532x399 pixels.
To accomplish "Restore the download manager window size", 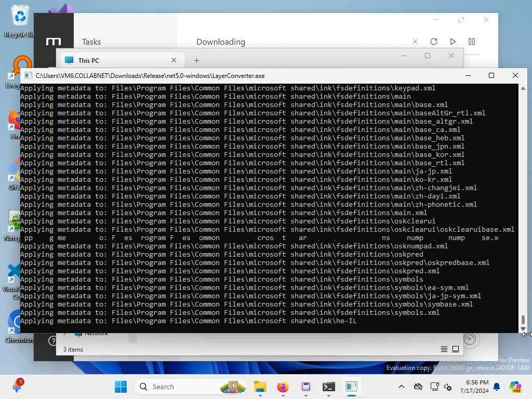I will pyautogui.click(x=461, y=20).
